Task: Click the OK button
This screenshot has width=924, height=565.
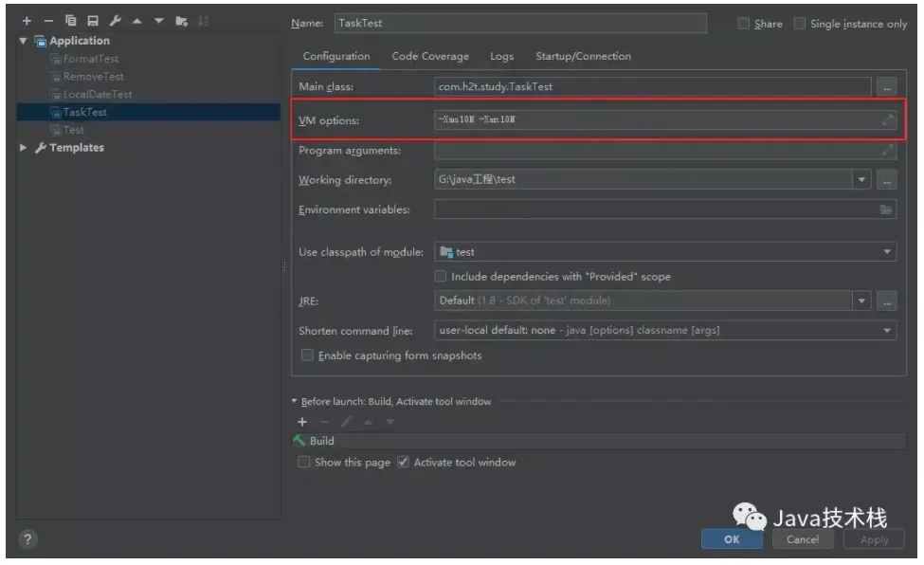Action: 732,539
